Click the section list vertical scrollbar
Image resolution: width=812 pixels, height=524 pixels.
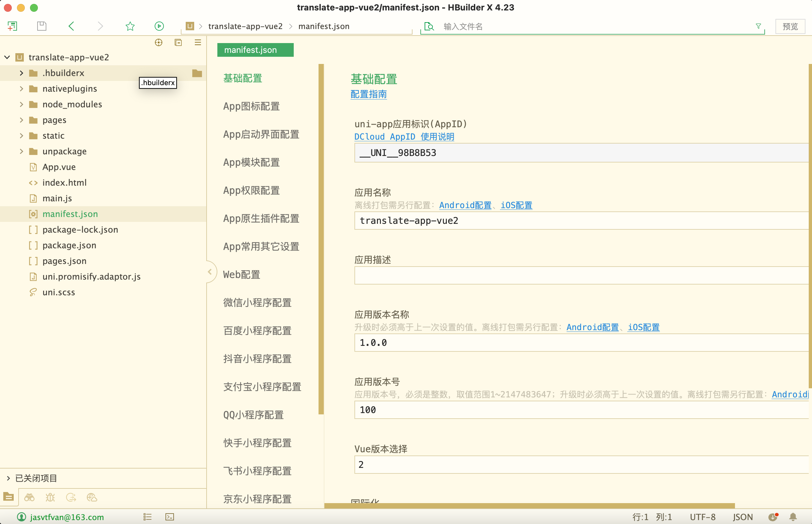point(321,239)
